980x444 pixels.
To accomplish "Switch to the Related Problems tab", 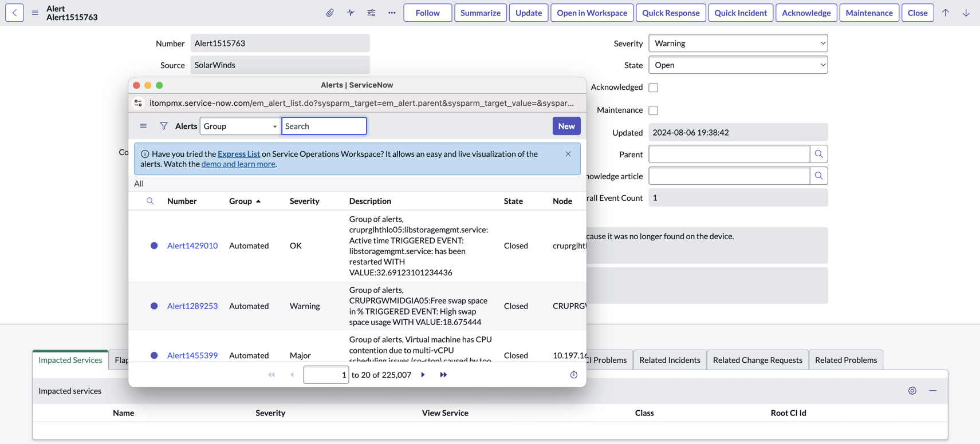I will tap(846, 360).
